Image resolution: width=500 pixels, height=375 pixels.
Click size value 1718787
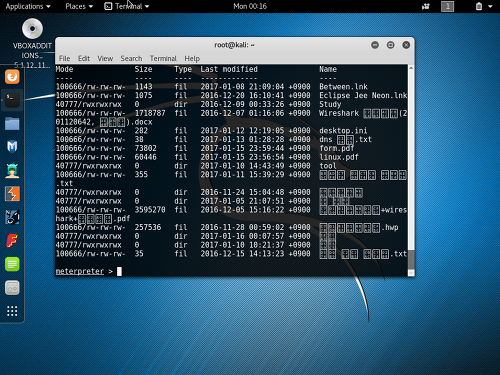[x=150, y=113]
